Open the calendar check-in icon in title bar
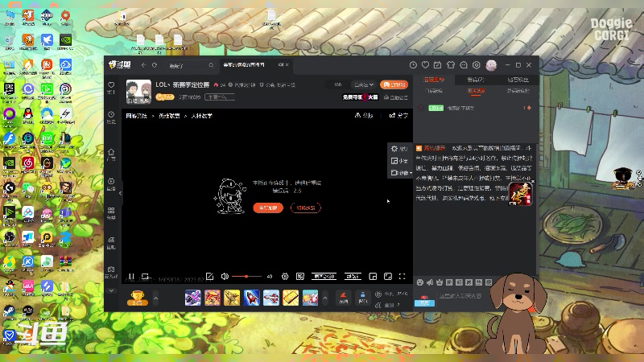The image size is (644, 362). pos(438,65)
